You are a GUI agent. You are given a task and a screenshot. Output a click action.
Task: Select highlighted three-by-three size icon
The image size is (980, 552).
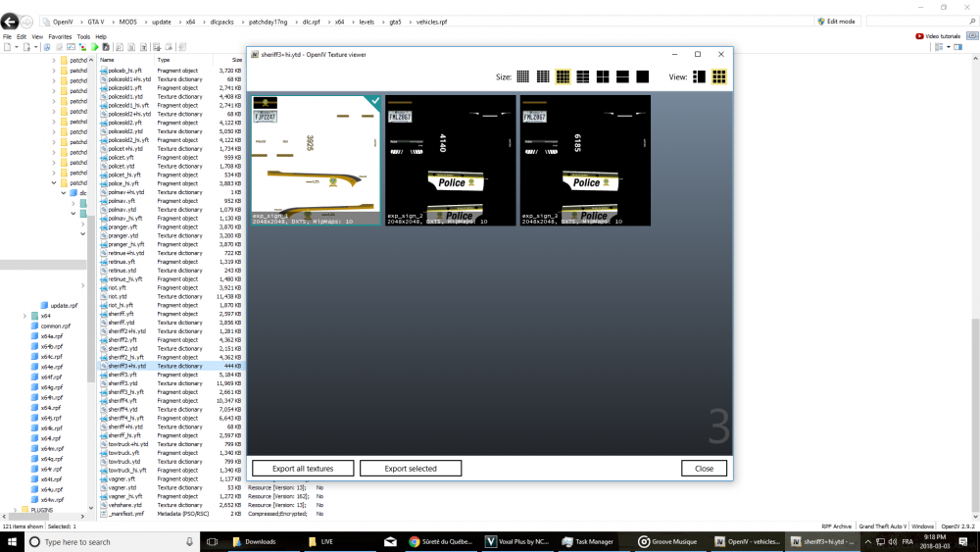[x=563, y=76]
